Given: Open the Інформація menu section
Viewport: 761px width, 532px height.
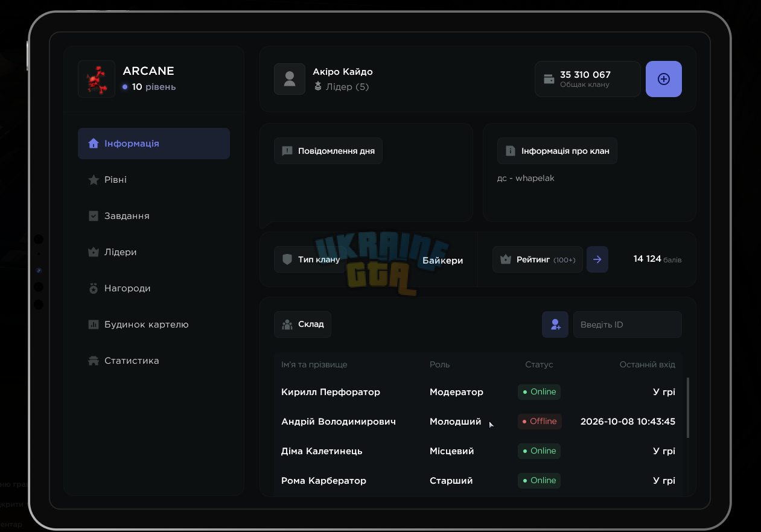Looking at the screenshot, I should point(154,144).
